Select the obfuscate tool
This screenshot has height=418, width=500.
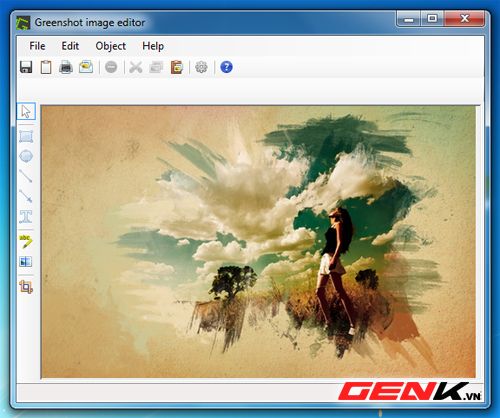click(x=26, y=262)
